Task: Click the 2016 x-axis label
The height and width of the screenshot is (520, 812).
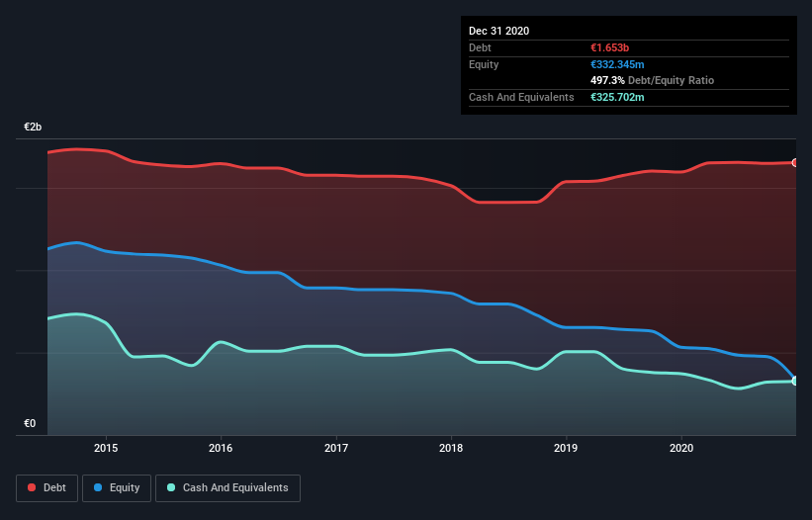Action: pyautogui.click(x=221, y=448)
